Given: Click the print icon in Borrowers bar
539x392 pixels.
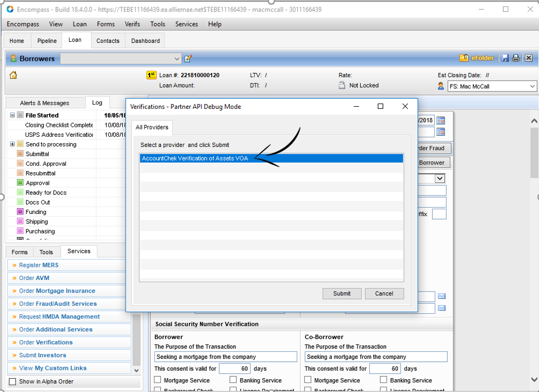Looking at the screenshot, I should (516, 58).
